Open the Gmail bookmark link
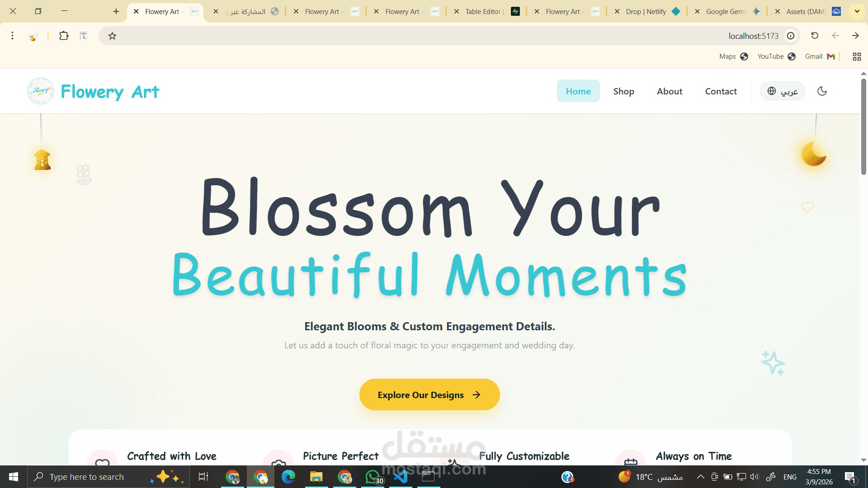This screenshot has width=868, height=488. 819,56
